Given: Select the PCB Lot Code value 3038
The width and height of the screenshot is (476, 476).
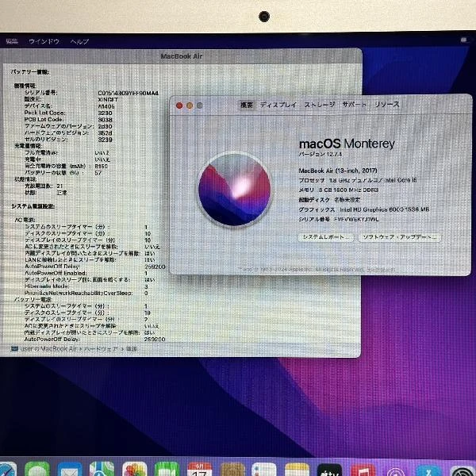Looking at the screenshot, I should (105, 120).
